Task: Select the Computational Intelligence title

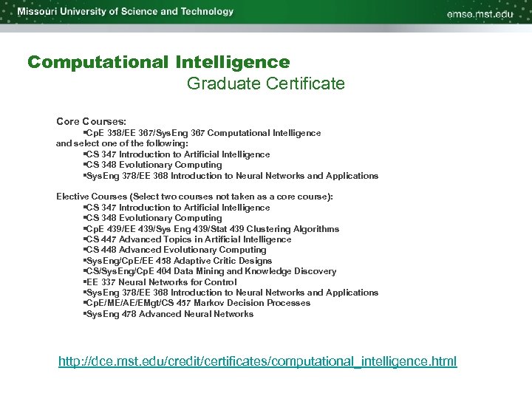Action: [159, 62]
